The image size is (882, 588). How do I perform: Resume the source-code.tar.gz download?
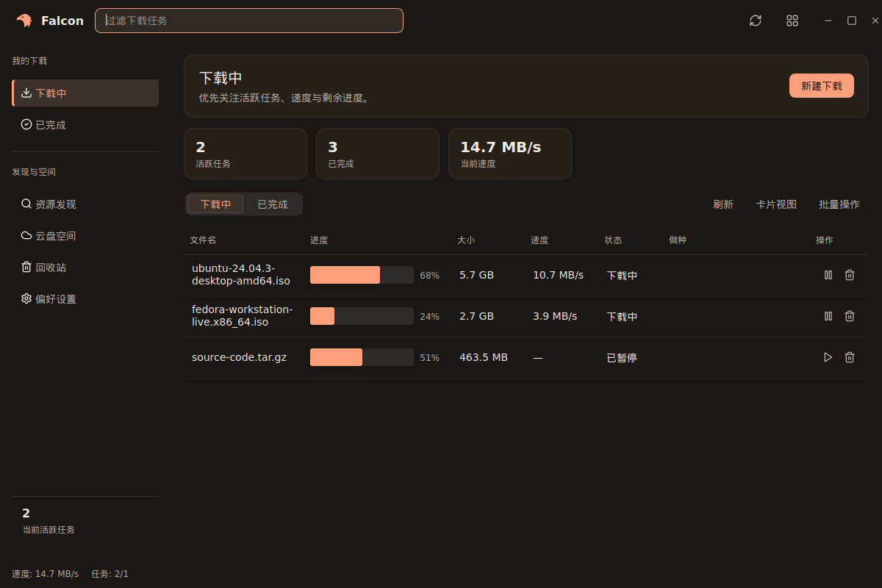pyautogui.click(x=828, y=357)
